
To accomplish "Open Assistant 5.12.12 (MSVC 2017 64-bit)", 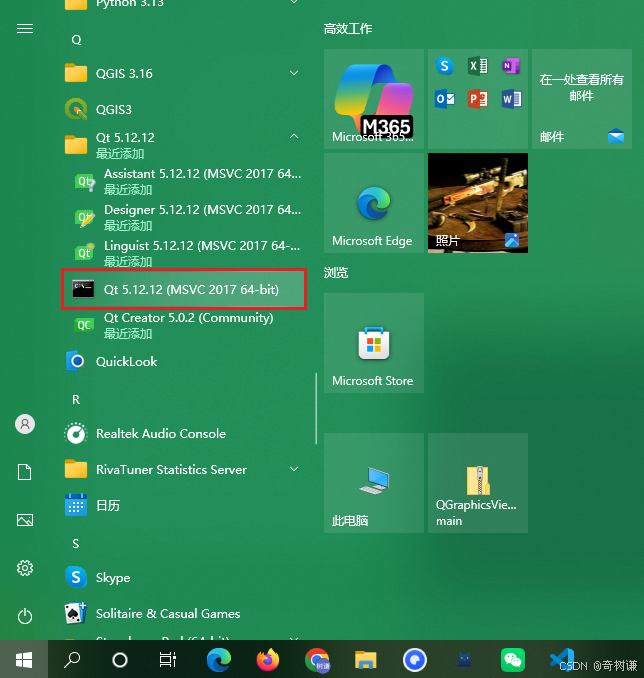I will tap(184, 181).
